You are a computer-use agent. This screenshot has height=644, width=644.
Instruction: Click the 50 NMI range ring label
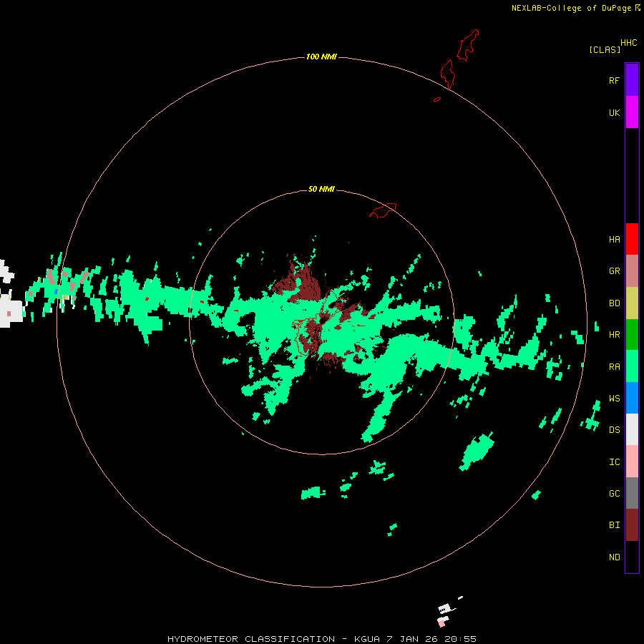tap(321, 189)
